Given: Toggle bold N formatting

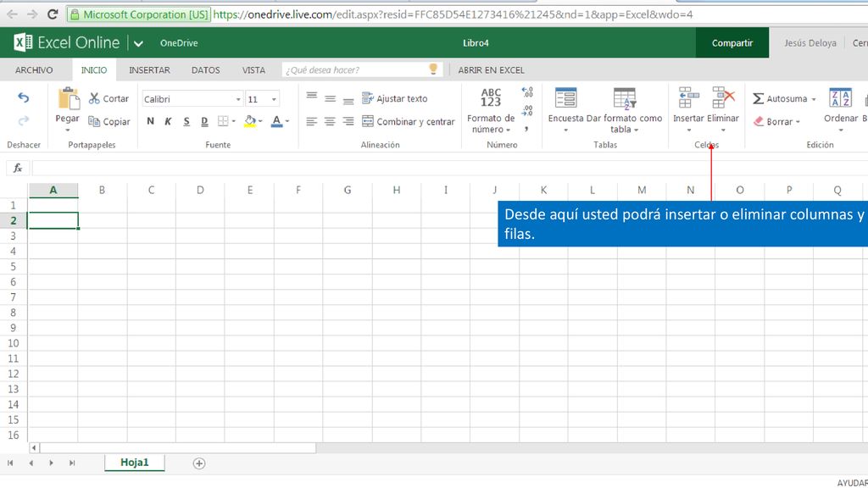Looking at the screenshot, I should (150, 120).
